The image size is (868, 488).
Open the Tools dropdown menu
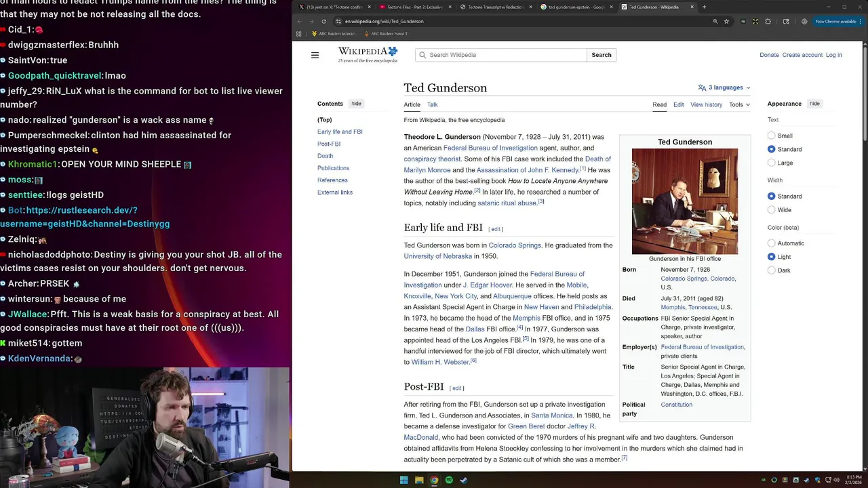point(739,104)
